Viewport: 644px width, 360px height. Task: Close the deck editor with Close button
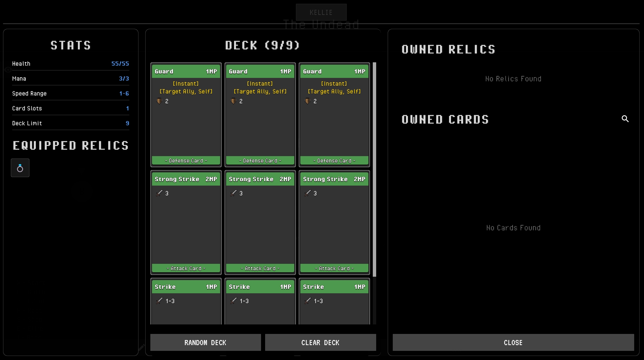point(513,342)
